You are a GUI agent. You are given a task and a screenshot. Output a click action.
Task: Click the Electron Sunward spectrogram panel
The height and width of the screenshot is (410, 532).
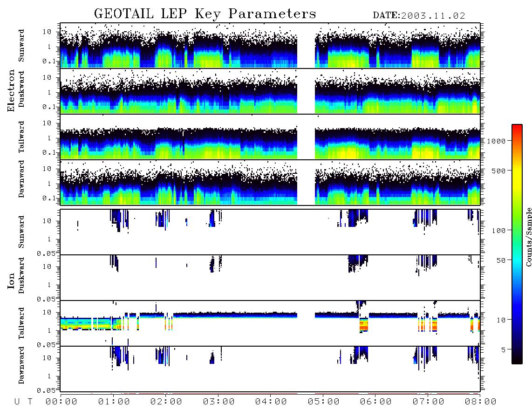(270, 46)
